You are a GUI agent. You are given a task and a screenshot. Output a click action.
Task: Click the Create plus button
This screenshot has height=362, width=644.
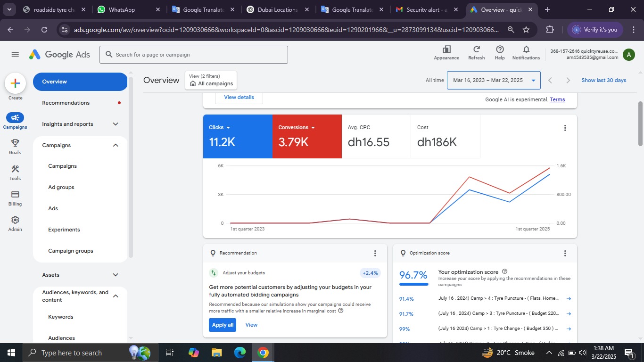(15, 83)
